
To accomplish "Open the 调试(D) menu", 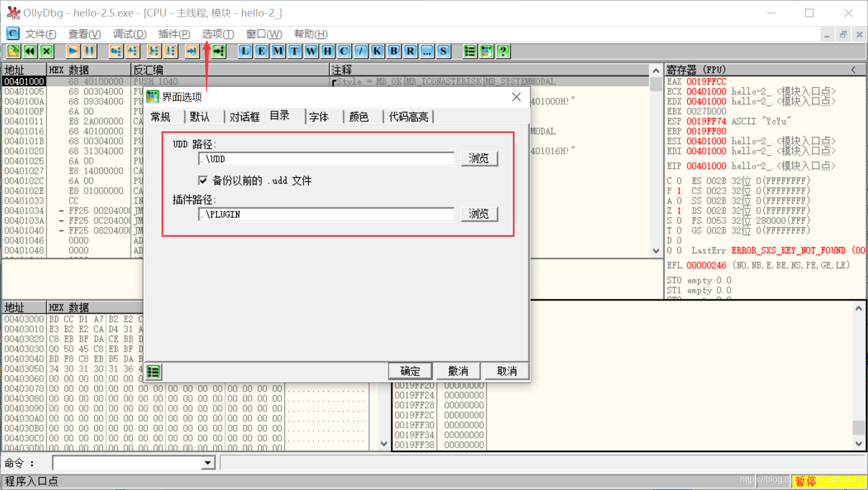I will 130,34.
